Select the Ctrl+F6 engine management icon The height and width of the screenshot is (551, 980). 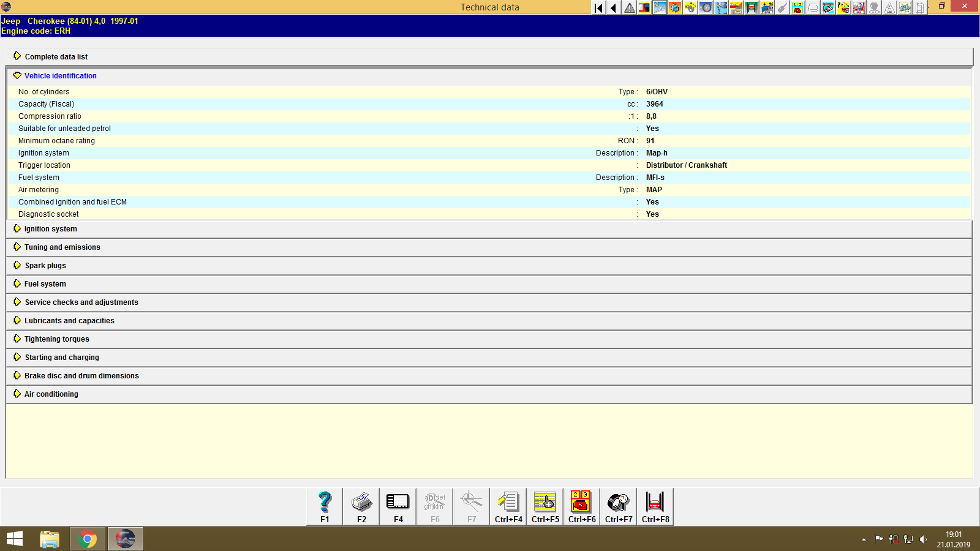pos(581,506)
